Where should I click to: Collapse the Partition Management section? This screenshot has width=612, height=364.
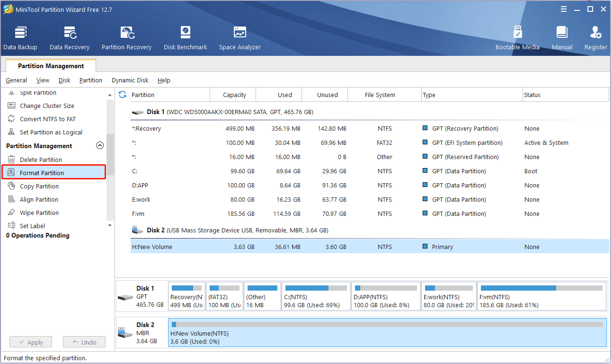point(100,146)
